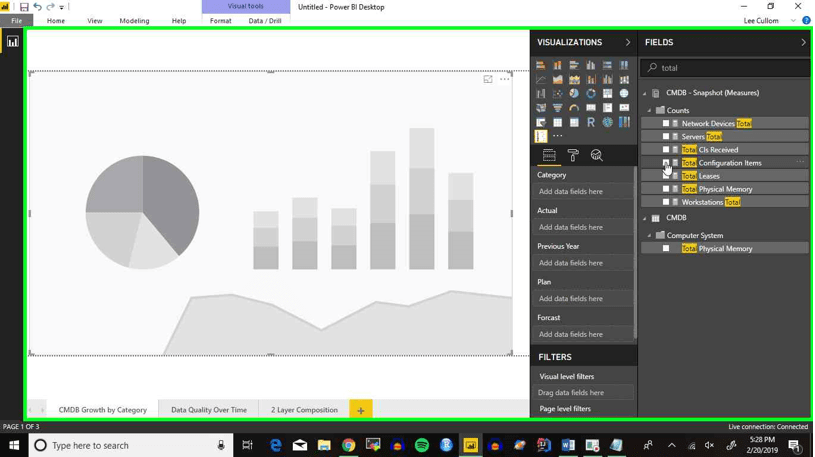Check the Total CIs Received field
Screen dimensions: 815x457
pyautogui.click(x=666, y=150)
